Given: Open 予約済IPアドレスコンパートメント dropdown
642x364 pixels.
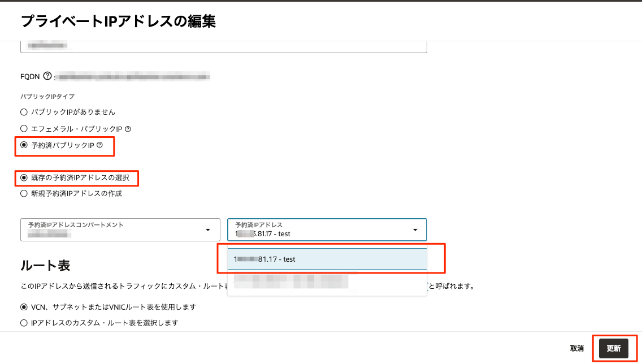Looking at the screenshot, I should coord(120,229).
